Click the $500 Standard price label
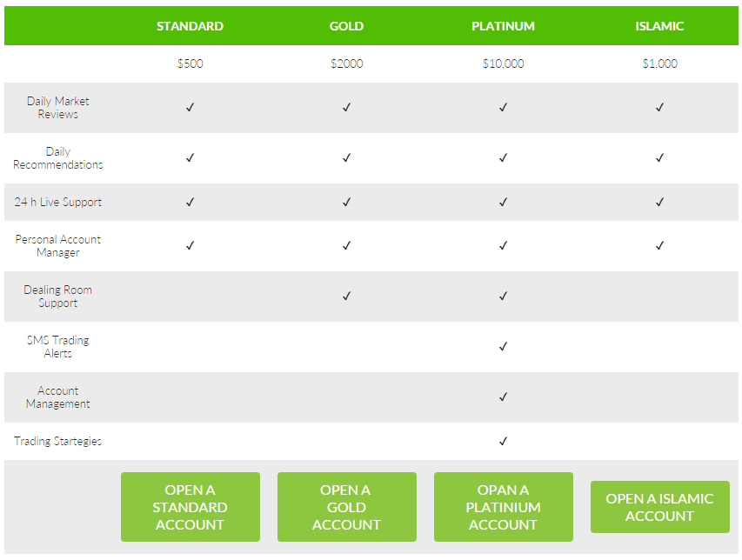The height and width of the screenshot is (560, 742). (x=190, y=63)
